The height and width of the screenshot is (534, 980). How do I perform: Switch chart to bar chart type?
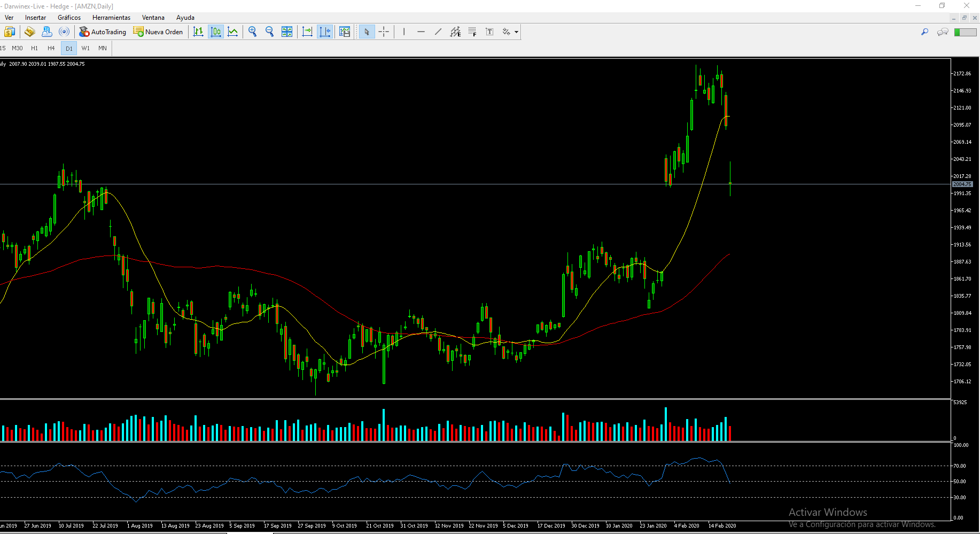pos(198,32)
